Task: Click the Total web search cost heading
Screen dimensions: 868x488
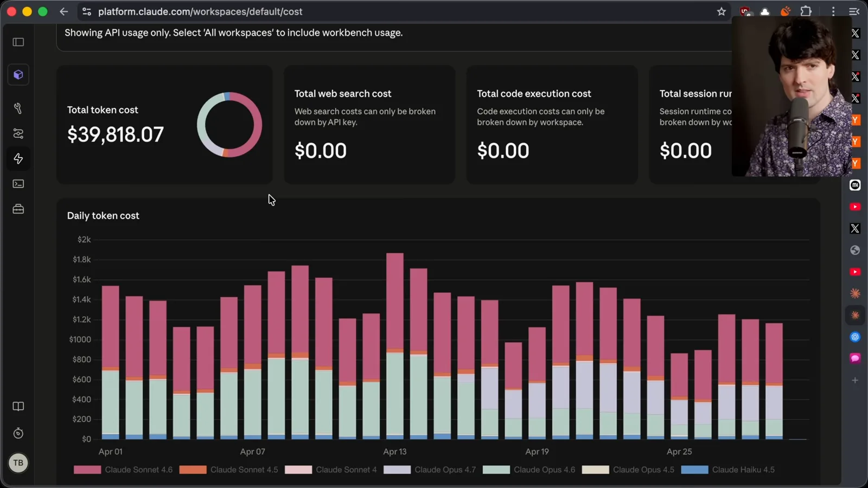Action: coord(343,94)
